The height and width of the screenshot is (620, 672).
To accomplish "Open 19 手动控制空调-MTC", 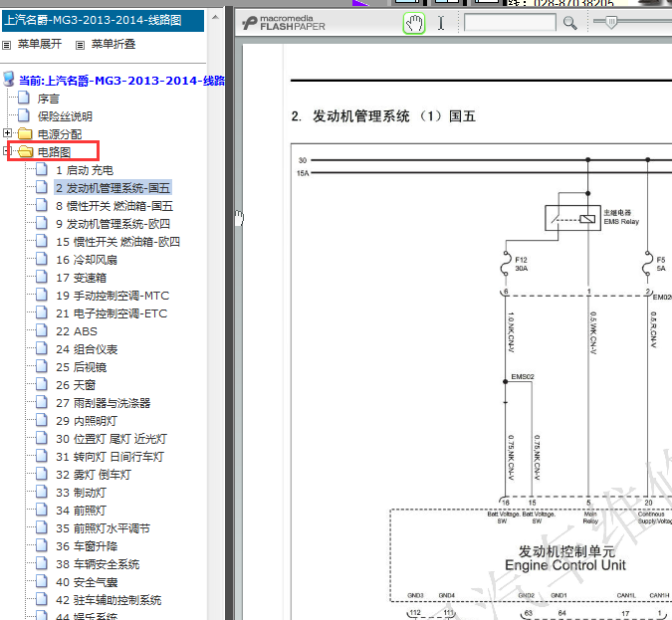I will point(112,296).
